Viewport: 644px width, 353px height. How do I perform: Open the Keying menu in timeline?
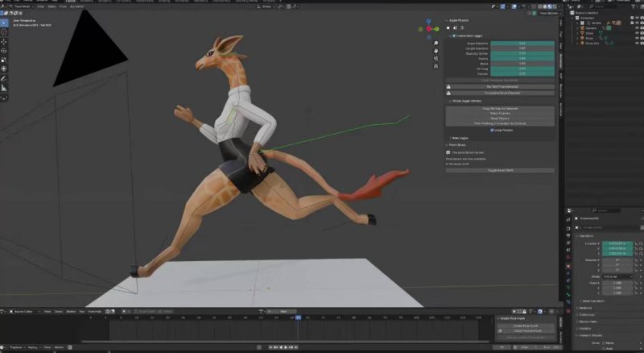[x=34, y=347]
